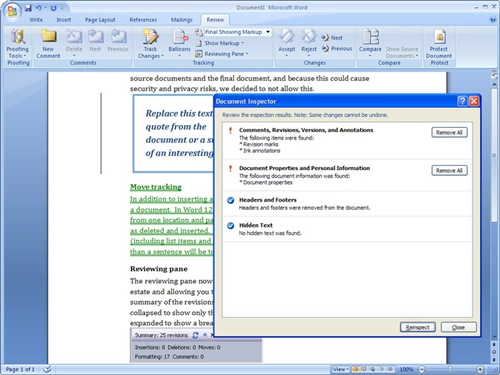Click Delete in the Comments group

tap(74, 43)
